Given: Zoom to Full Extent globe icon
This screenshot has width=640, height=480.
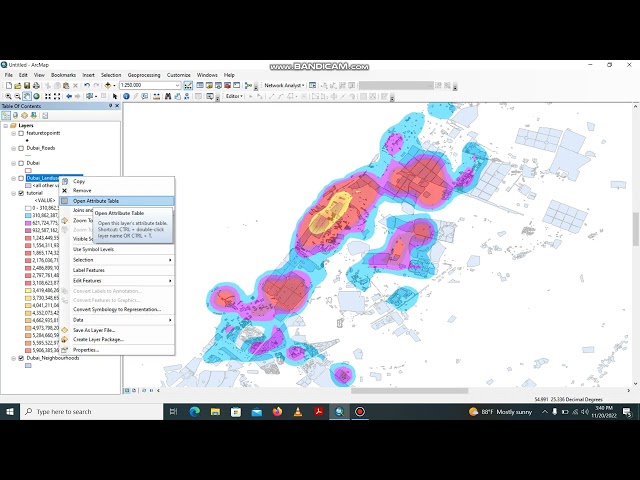Looking at the screenshot, I should click(36, 96).
